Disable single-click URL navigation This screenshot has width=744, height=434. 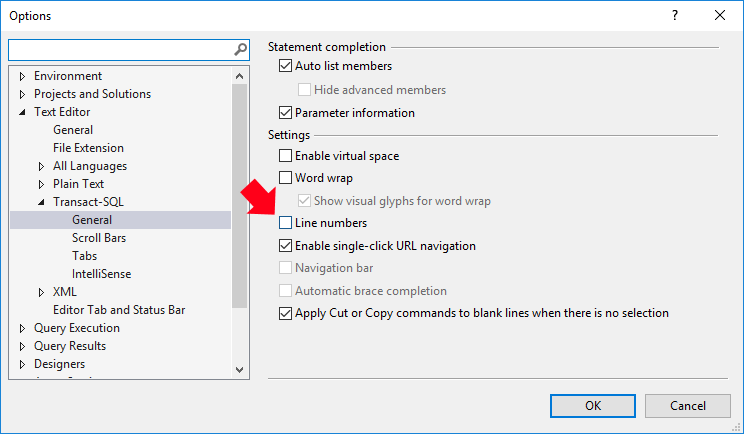pyautogui.click(x=285, y=246)
